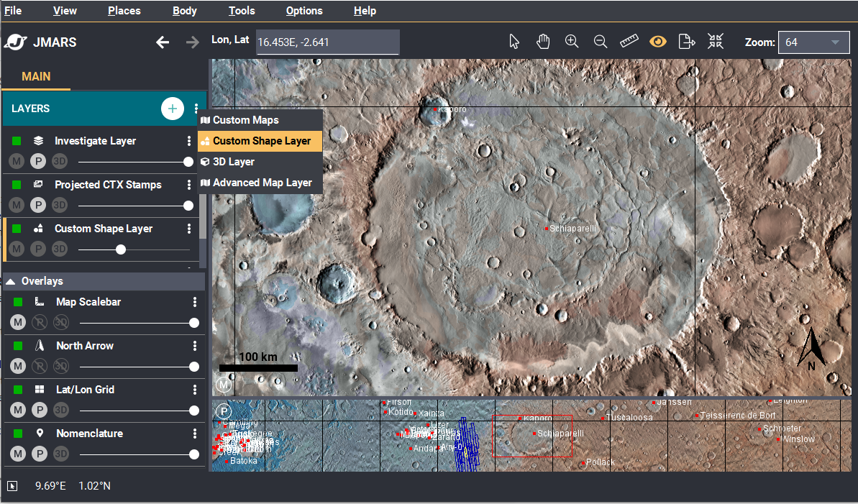Screen dimensions: 858x504
Task: Open the Zoom level dropdown
Action: pyautogui.click(x=813, y=42)
